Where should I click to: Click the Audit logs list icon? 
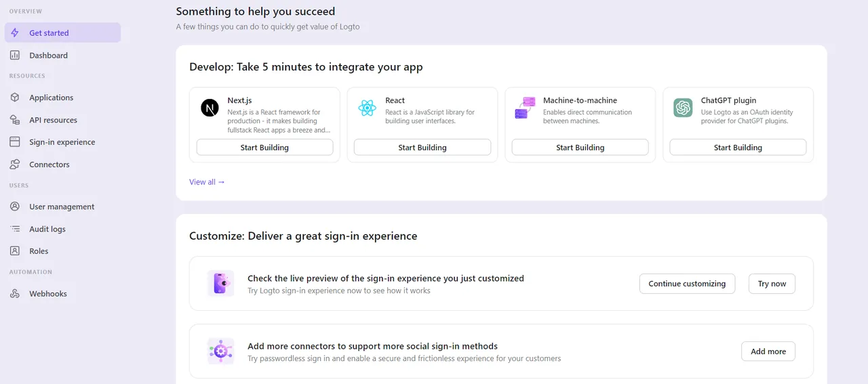point(15,229)
